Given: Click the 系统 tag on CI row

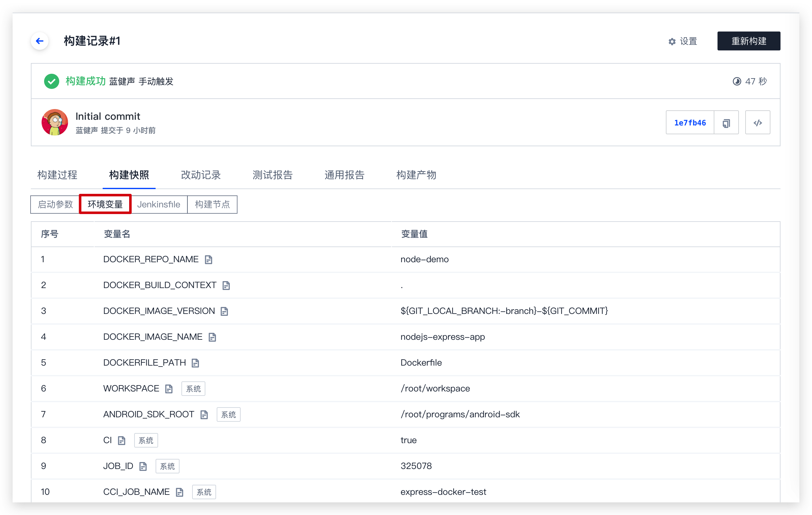Looking at the screenshot, I should [x=146, y=440].
